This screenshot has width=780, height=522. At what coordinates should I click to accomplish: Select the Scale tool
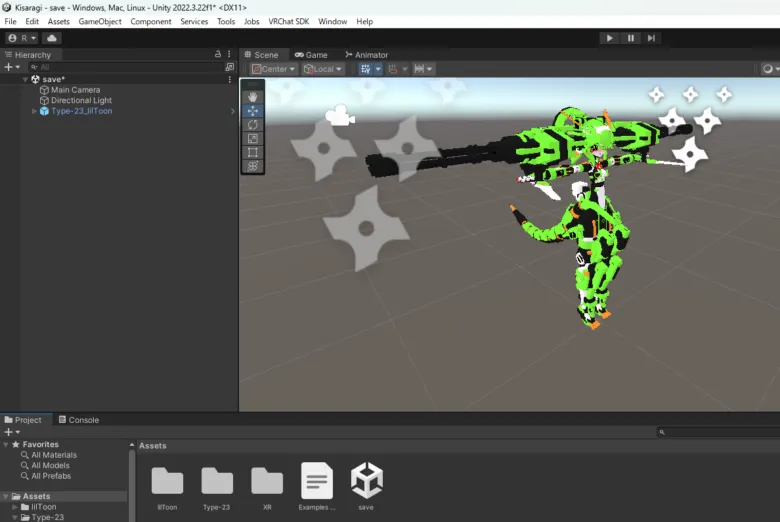[253, 139]
